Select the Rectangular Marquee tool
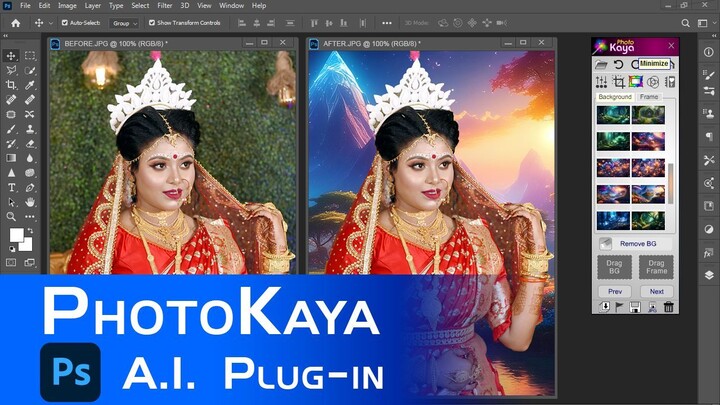Viewport: 720px width, 405px height. [x=30, y=56]
